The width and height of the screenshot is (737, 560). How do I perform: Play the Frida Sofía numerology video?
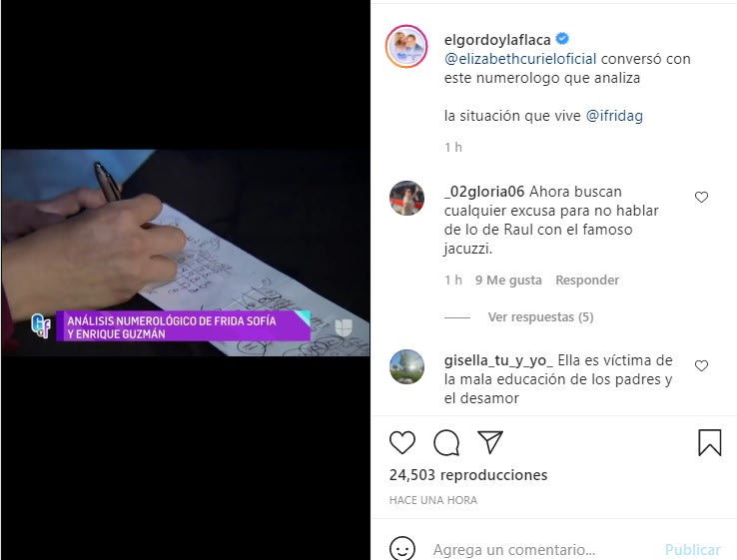tap(186, 253)
